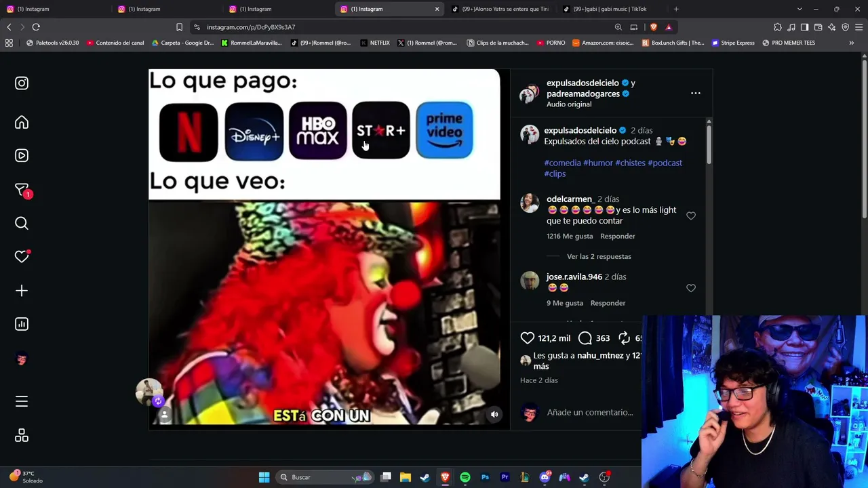Open the PRO MEMER TEES bookmark
The image size is (868, 488).
click(789, 43)
